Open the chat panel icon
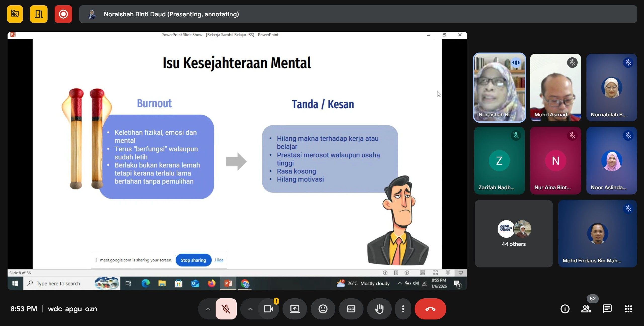 point(607,309)
